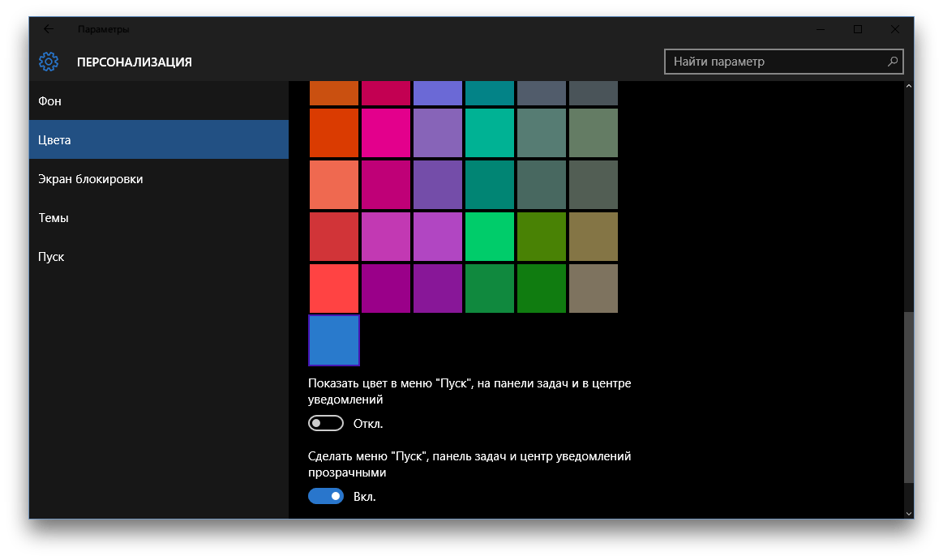Choose the hot pink color swatch
The height and width of the screenshot is (560, 943).
point(386,133)
